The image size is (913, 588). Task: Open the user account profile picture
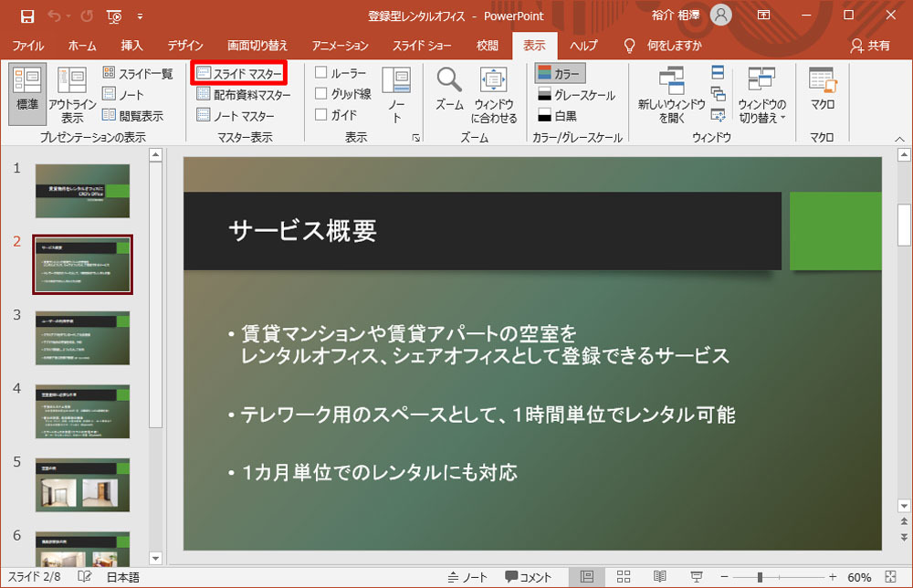click(720, 16)
